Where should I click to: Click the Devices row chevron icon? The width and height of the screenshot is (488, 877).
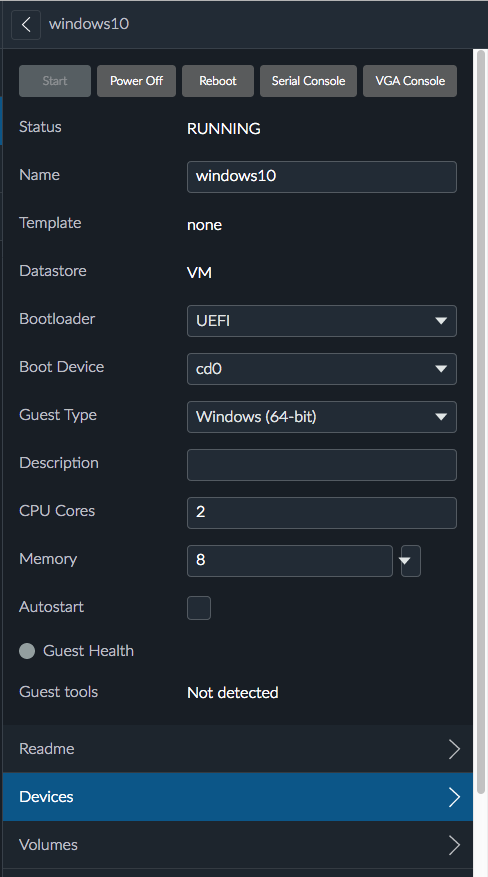454,796
